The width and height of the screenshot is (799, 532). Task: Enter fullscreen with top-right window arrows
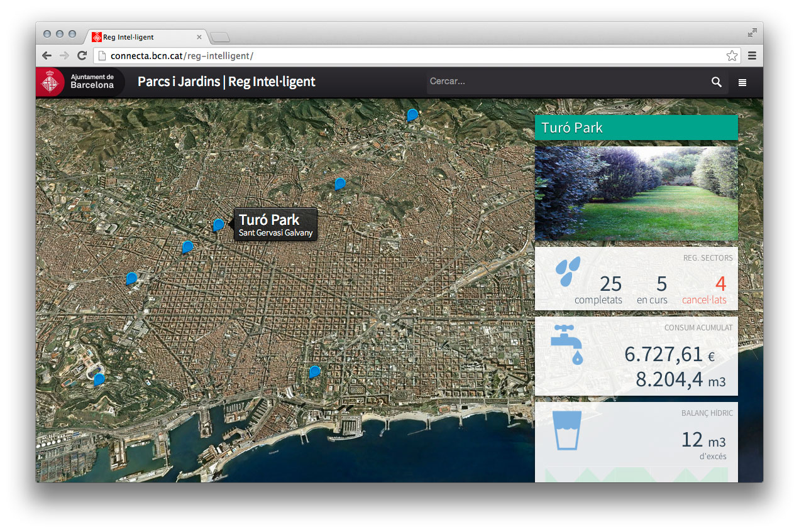pyautogui.click(x=752, y=33)
